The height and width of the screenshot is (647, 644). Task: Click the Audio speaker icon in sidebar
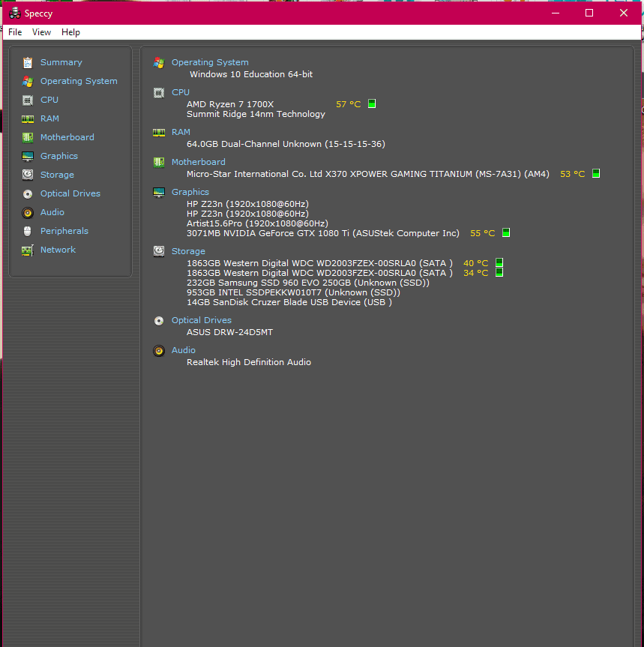click(28, 212)
